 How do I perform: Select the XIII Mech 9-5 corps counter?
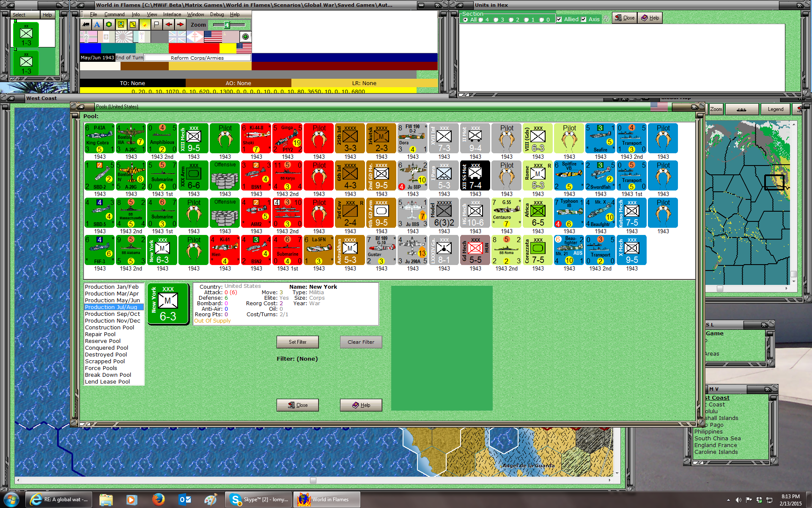click(194, 138)
